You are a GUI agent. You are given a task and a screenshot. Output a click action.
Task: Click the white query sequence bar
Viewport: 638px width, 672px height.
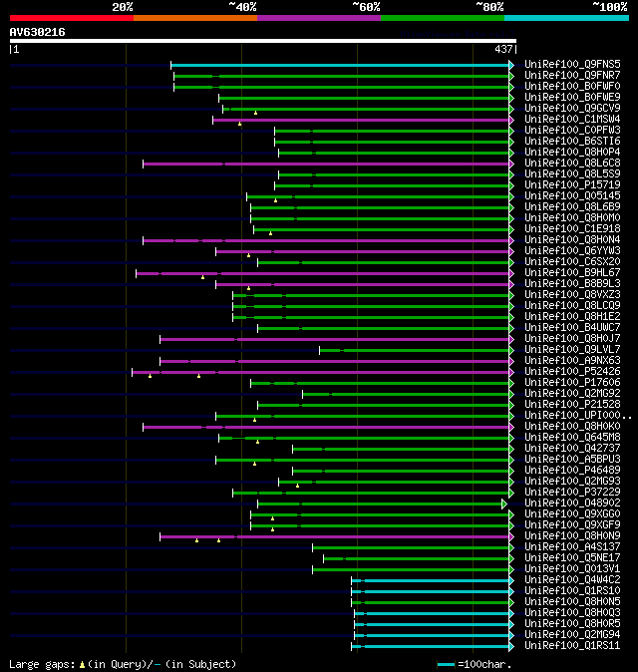pos(263,41)
